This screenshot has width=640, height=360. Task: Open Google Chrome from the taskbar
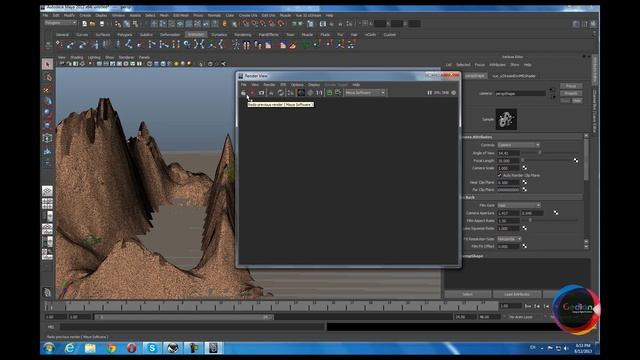111,348
